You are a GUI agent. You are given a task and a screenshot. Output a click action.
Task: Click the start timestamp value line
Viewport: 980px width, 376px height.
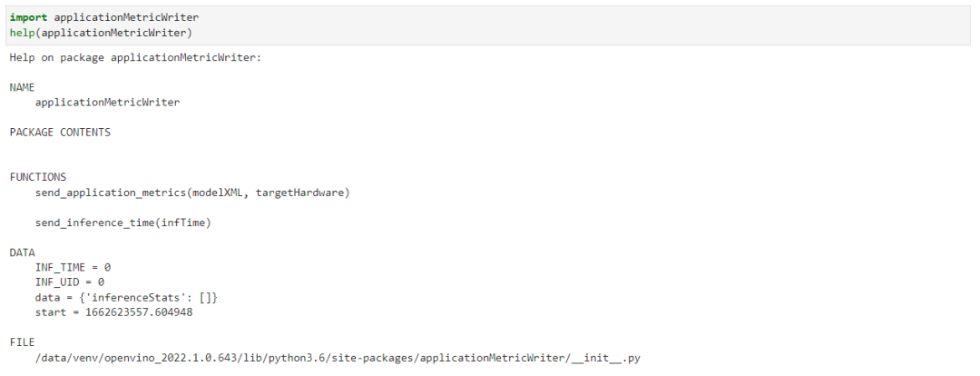113,312
